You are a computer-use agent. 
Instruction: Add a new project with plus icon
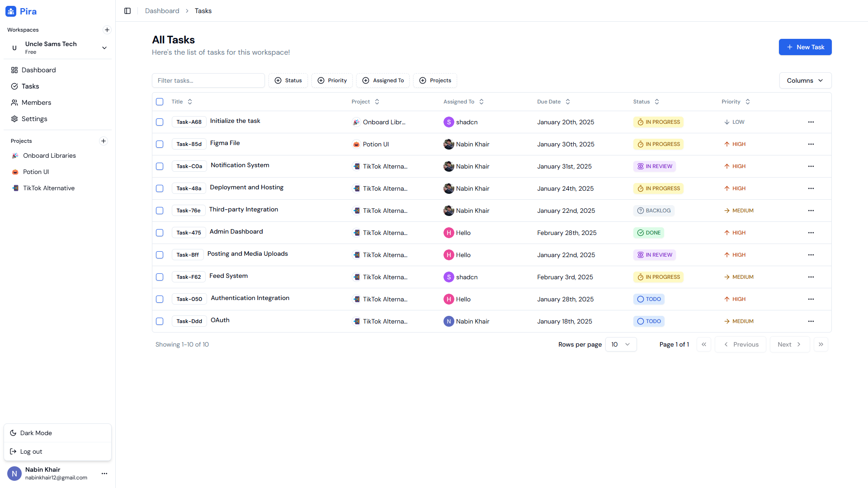(104, 141)
